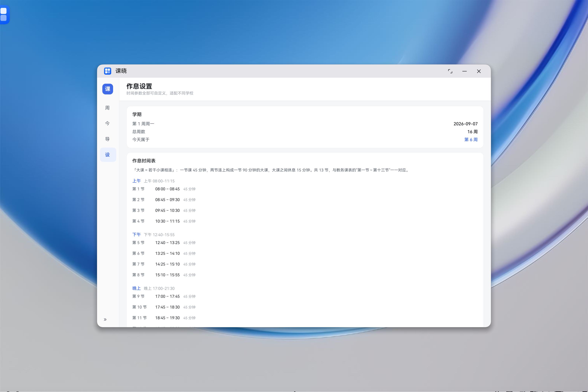
Task: Click period 4 time 10:30 – 11:15
Action: click(168, 221)
